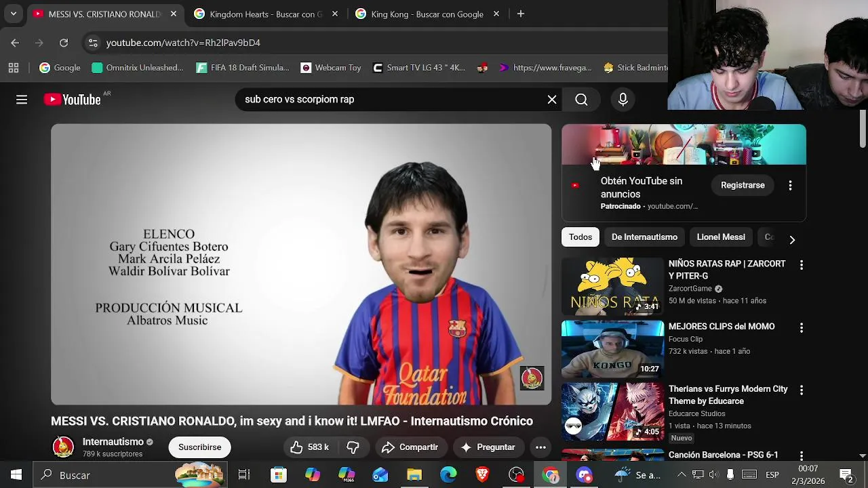Open the Windows Start menu
Image resolution: width=868 pixels, height=488 pixels.
click(x=16, y=475)
